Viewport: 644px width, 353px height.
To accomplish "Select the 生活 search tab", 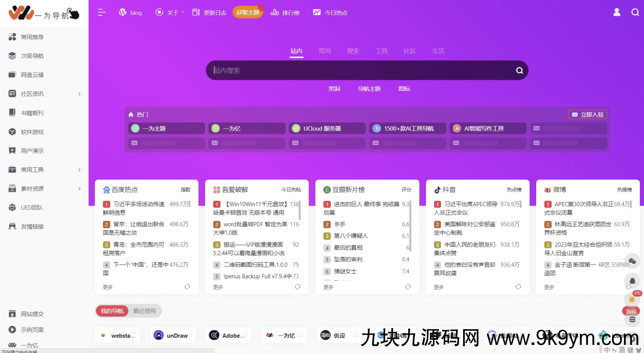I will [x=438, y=51].
